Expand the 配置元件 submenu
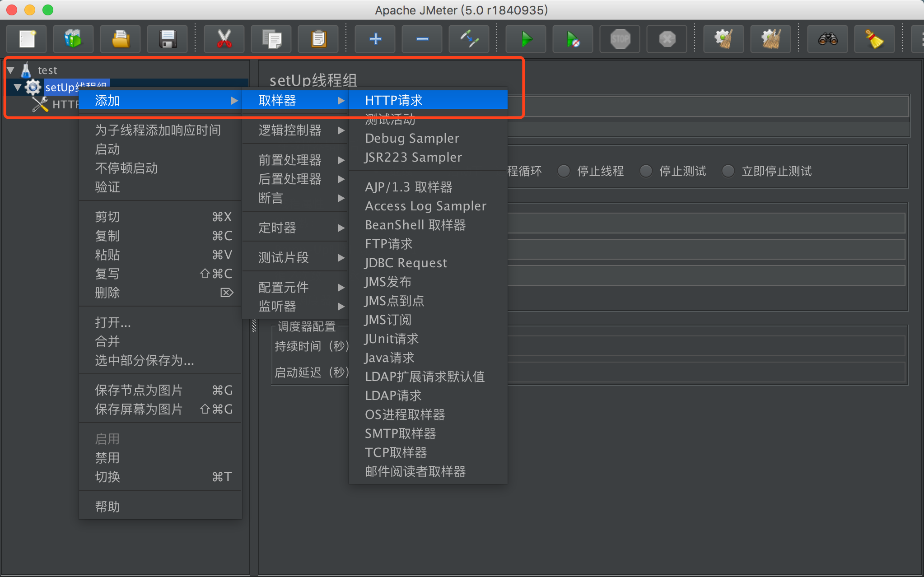The height and width of the screenshot is (577, 924). [x=295, y=288]
